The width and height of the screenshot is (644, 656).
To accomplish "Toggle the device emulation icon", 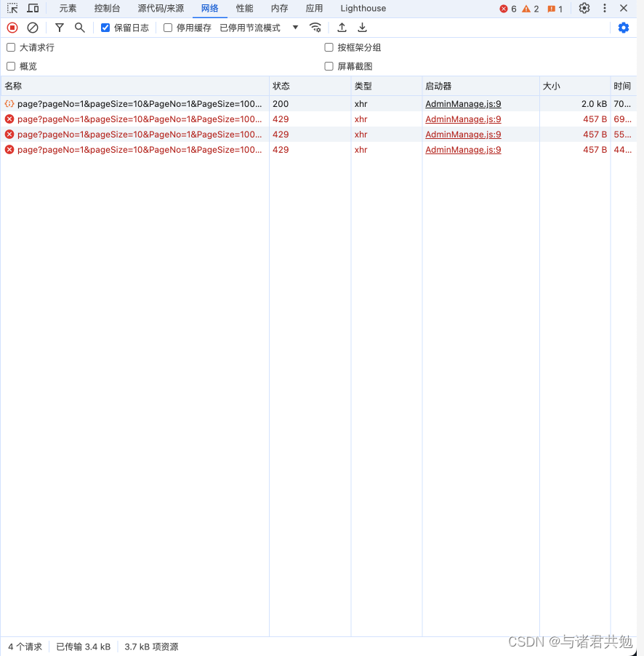I will (x=33, y=8).
